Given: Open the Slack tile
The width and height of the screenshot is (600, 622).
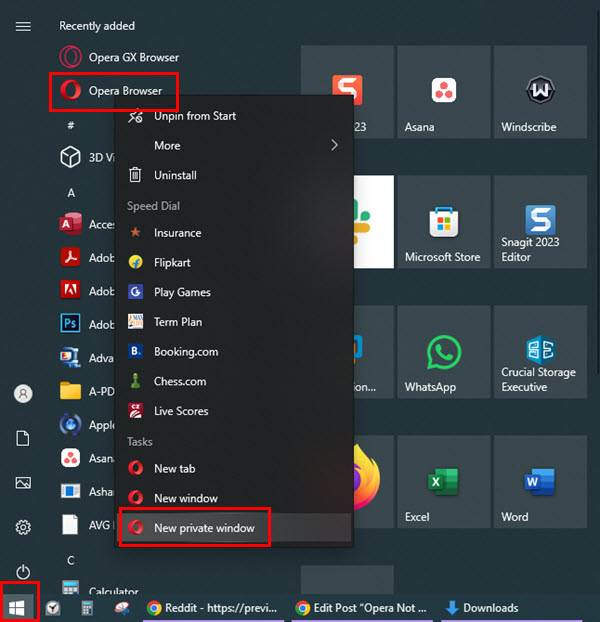Looking at the screenshot, I should (x=373, y=222).
